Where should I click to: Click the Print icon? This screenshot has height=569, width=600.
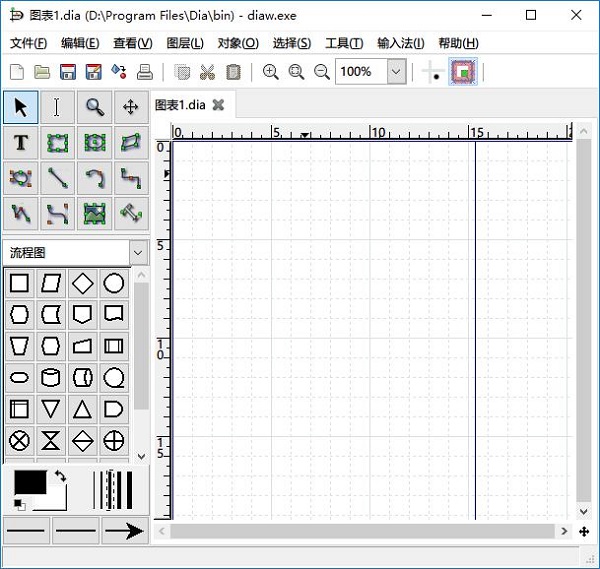point(145,72)
